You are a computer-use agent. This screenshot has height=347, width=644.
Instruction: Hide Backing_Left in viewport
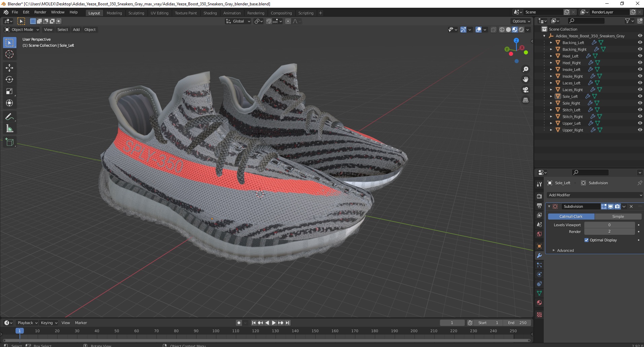click(x=640, y=42)
